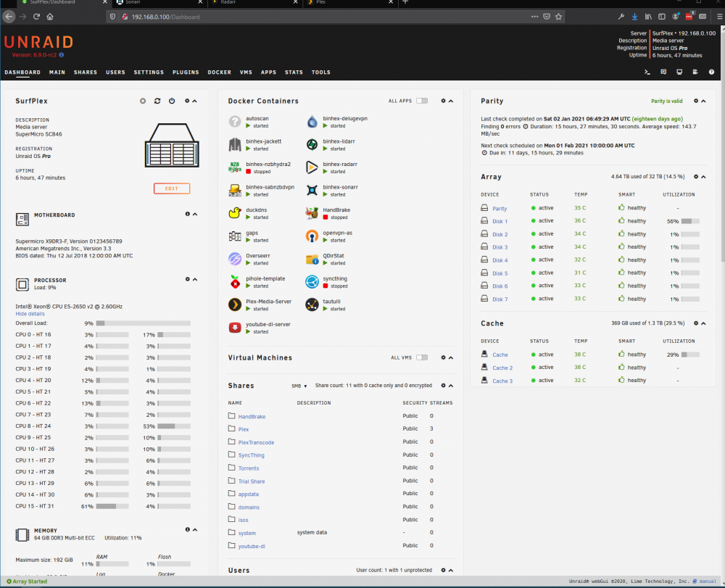This screenshot has height=588, width=725.
Task: Switch to the Sonarr browser tab
Action: (x=159, y=3)
